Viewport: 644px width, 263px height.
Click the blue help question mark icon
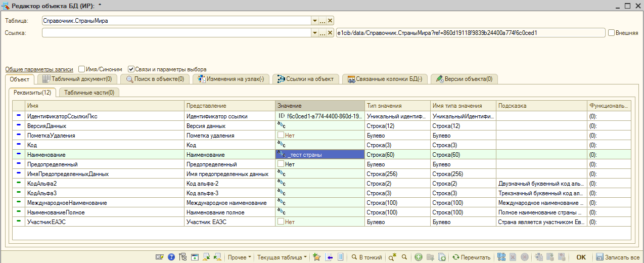pos(171,257)
